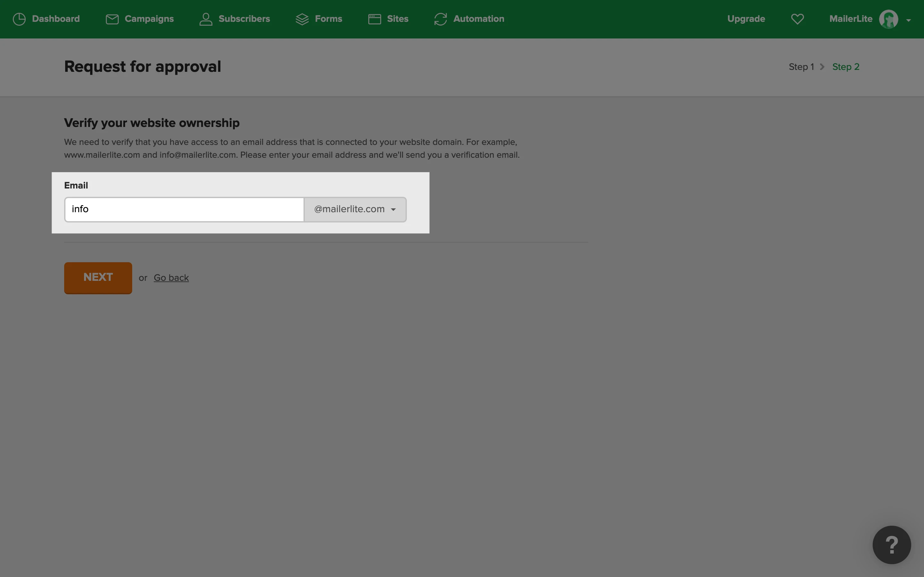Open the help question mark bubble
The image size is (924, 577).
(891, 545)
